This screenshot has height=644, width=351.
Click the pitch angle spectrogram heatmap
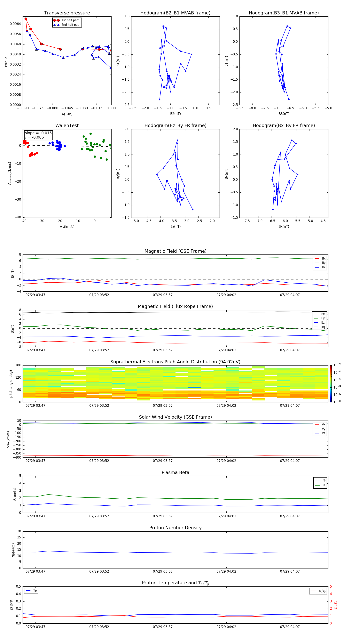[x=175, y=383]
